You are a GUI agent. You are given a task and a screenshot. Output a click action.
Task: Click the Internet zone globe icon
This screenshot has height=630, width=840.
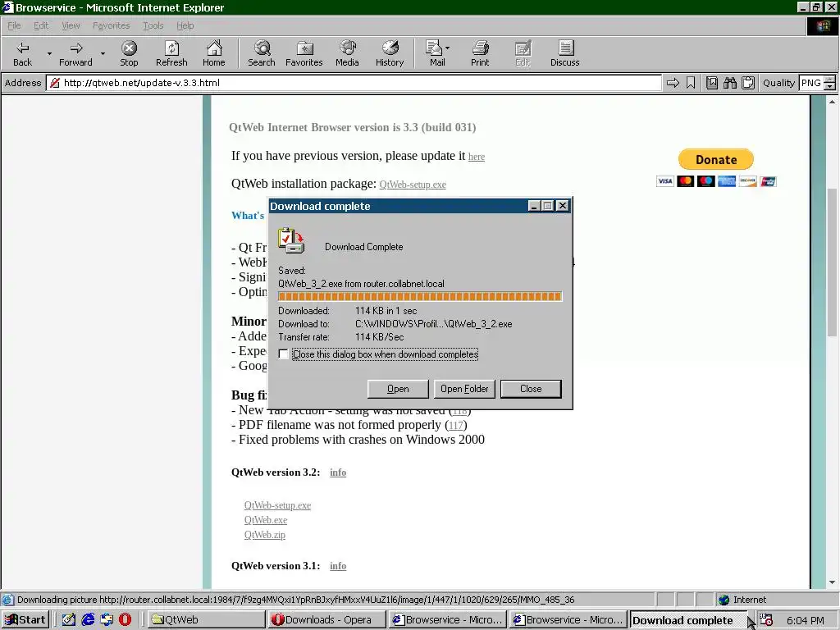click(x=724, y=600)
